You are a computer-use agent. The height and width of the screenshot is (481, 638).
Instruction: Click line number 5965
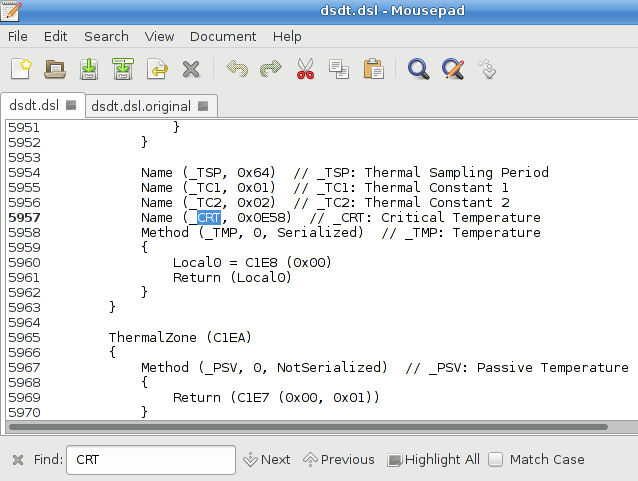tap(24, 337)
